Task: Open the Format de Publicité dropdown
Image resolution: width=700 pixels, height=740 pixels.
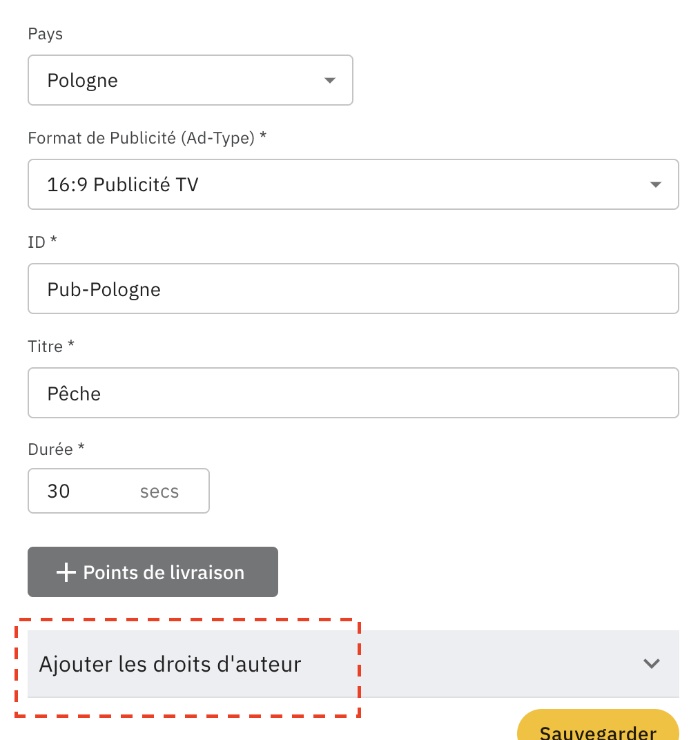Action: pos(353,184)
